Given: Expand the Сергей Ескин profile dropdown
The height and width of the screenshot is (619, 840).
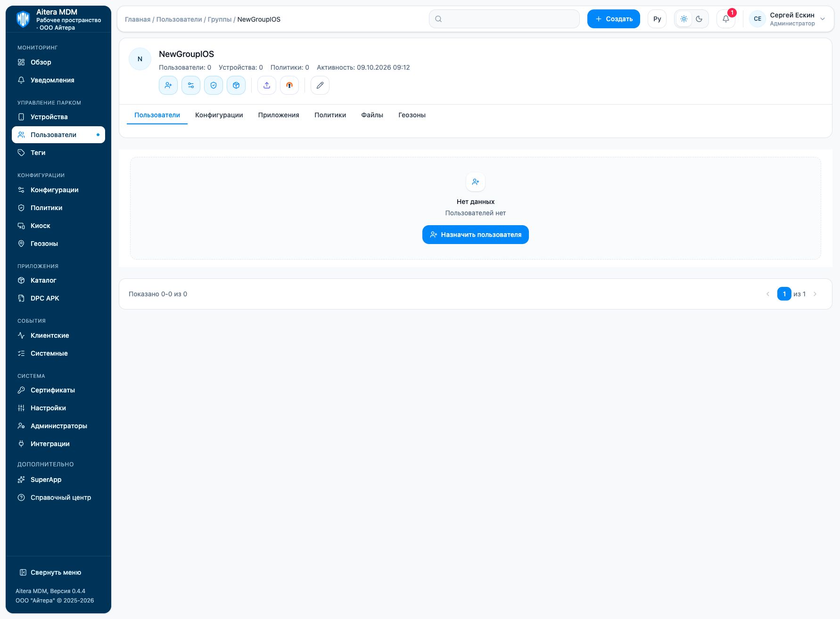Looking at the screenshot, I should point(787,19).
